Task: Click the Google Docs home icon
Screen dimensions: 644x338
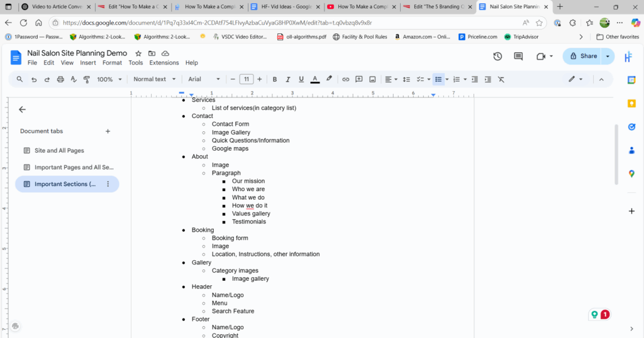Action: [16, 57]
